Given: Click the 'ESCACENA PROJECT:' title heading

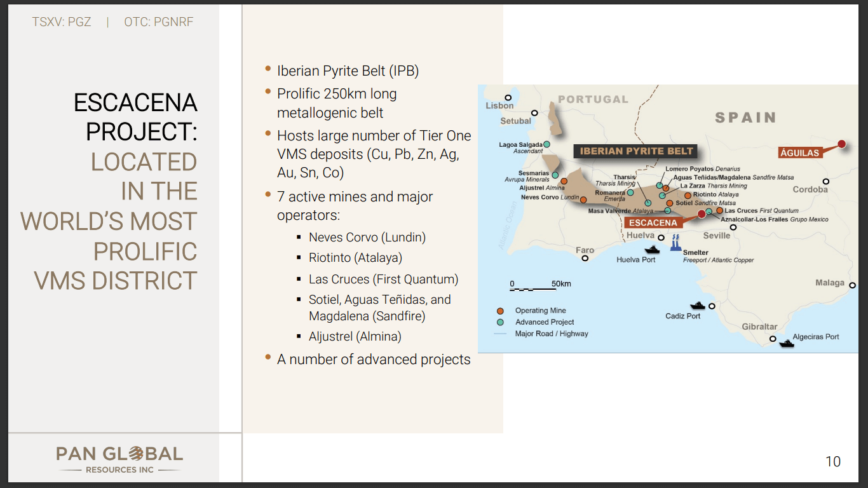Looking at the screenshot, I should pyautogui.click(x=135, y=118).
